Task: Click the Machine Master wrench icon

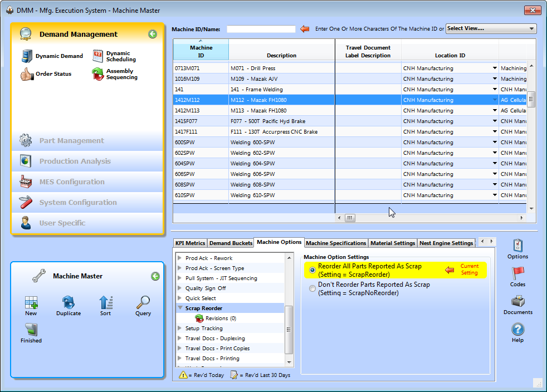Action: [x=39, y=276]
